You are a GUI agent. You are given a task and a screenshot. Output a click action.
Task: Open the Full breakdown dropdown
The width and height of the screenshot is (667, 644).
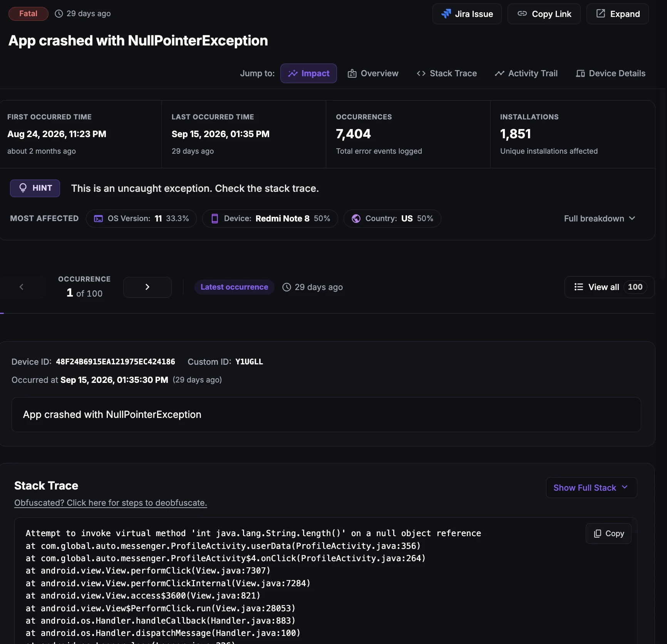(x=599, y=218)
